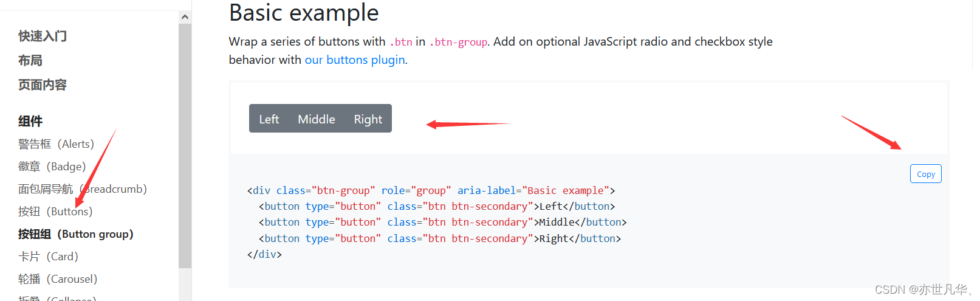Open 布局 section in sidebar
This screenshot has height=301, width=980.
pyautogui.click(x=30, y=60)
